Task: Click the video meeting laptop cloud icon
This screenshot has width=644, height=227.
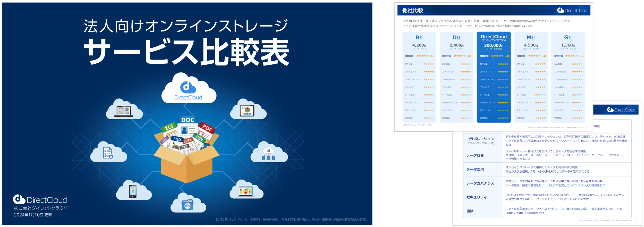Action: tap(246, 189)
